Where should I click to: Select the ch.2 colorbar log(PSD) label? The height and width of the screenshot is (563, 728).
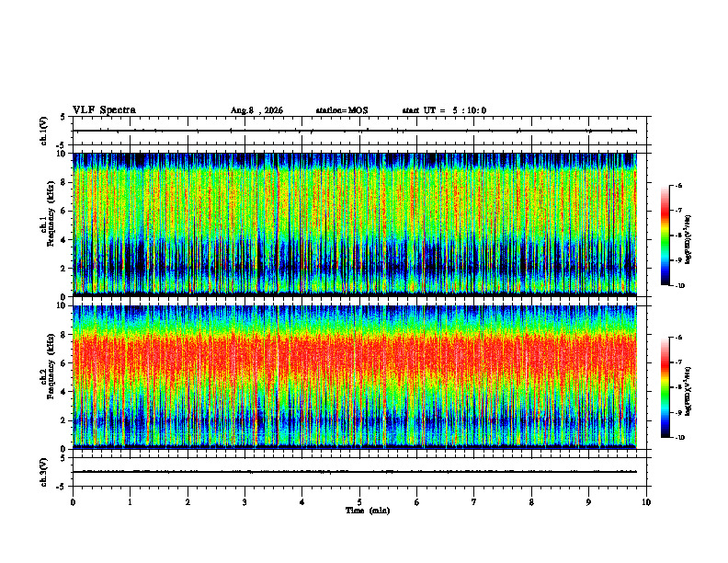point(688,390)
